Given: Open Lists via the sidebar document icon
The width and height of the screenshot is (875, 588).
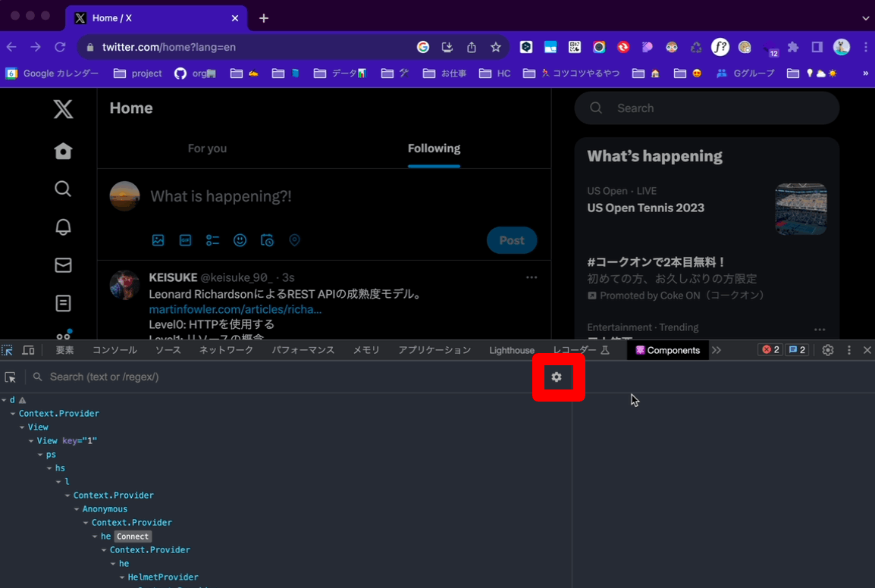Looking at the screenshot, I should [x=63, y=303].
